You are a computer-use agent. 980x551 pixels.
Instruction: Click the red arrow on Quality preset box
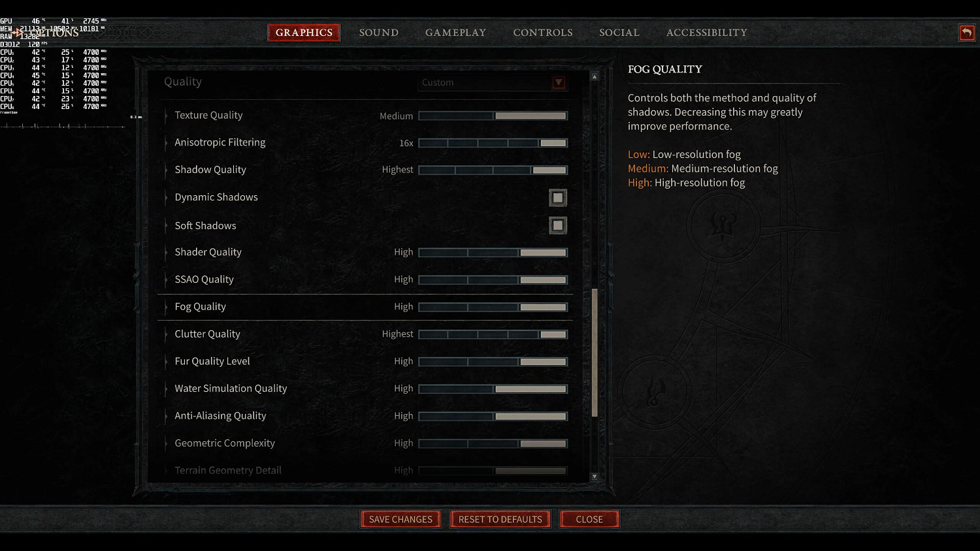click(x=559, y=82)
